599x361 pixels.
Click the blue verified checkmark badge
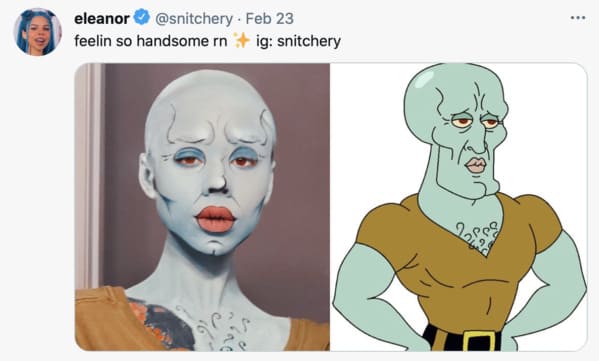coord(142,18)
